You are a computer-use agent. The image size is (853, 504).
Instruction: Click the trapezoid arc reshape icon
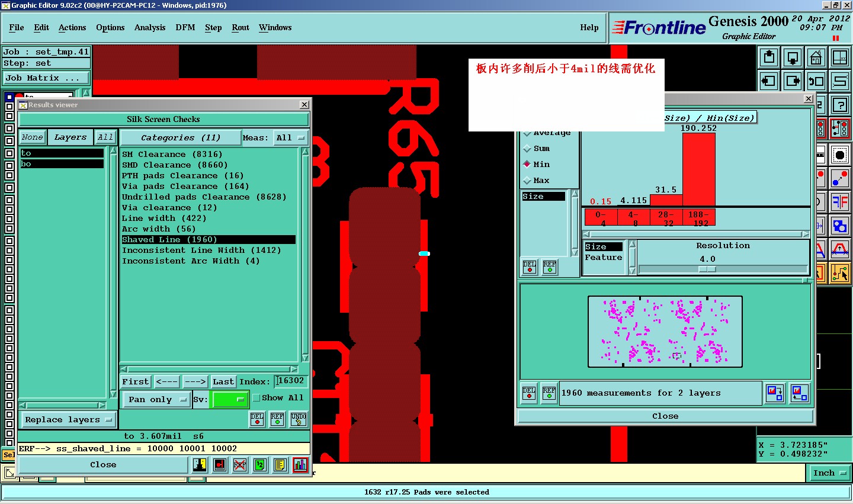pos(840,249)
